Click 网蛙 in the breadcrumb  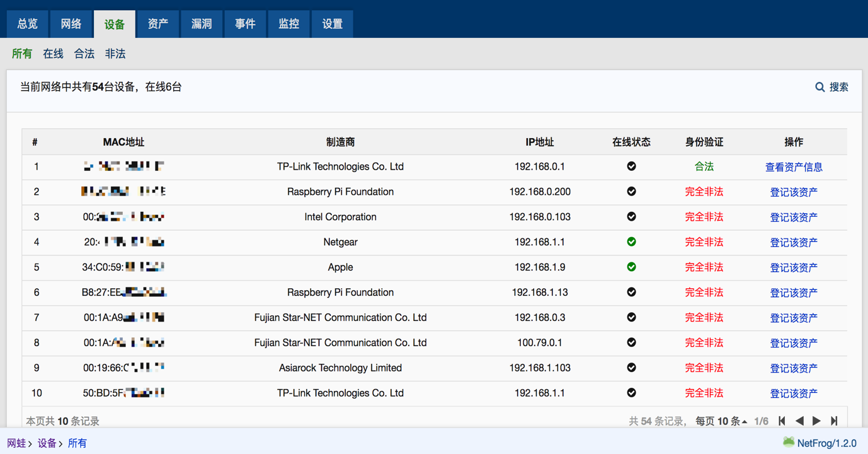[16, 443]
